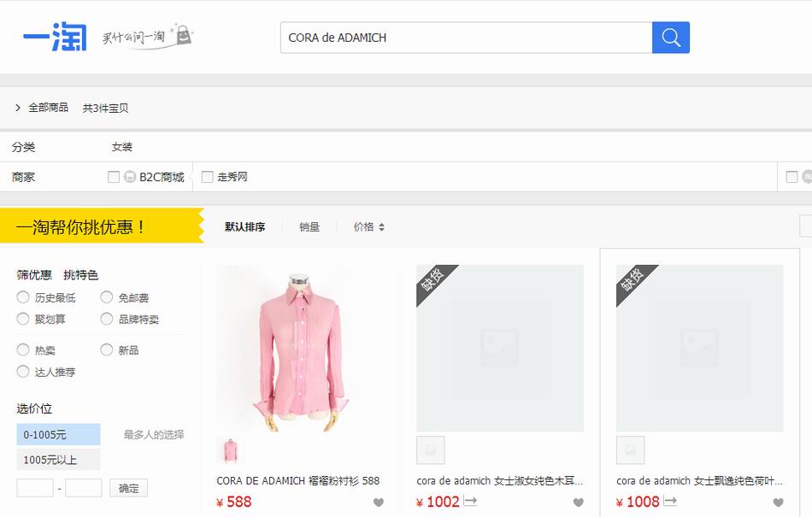Screen dimensions: 812x517
Task: Favorite the 588 pink shirt with heart
Action: (x=379, y=502)
